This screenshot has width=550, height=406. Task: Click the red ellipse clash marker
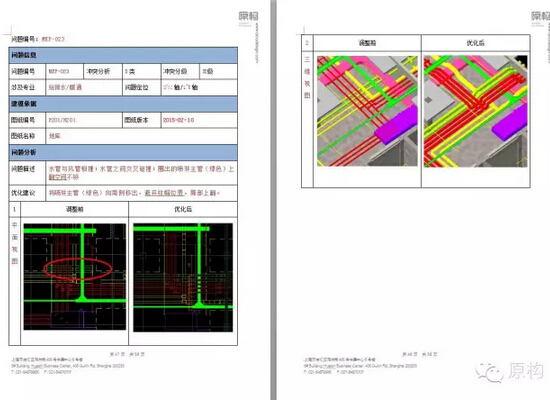78,269
